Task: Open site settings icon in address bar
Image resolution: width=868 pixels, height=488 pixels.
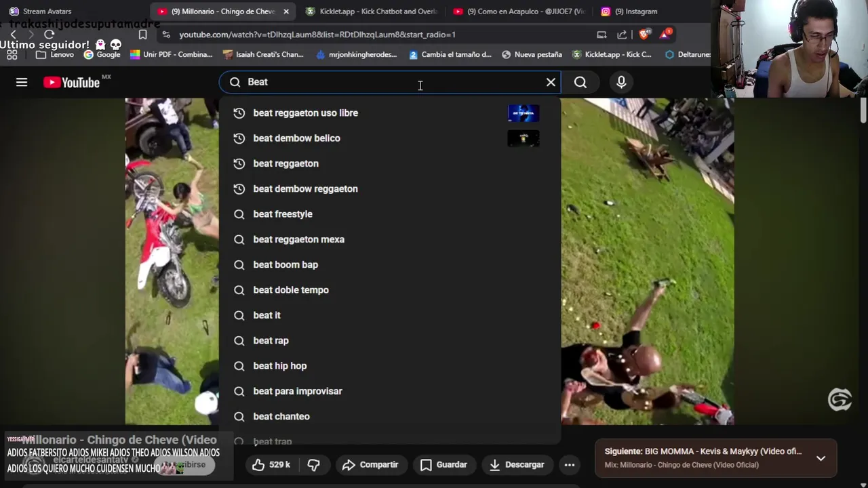Action: (x=166, y=35)
